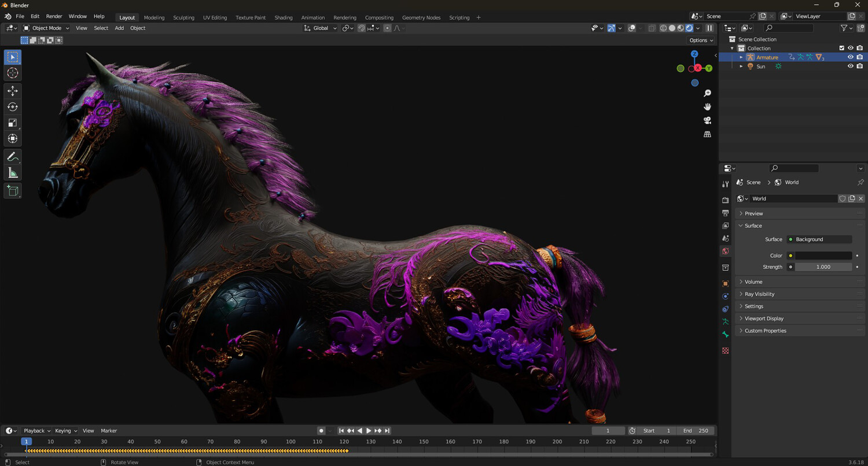This screenshot has width=868, height=466.
Task: Open the viewport Options dropdown
Action: coord(701,40)
